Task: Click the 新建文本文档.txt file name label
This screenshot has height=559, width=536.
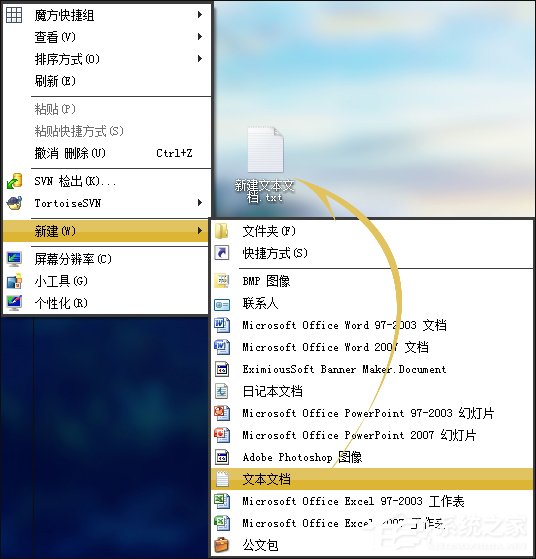Action: (x=265, y=191)
